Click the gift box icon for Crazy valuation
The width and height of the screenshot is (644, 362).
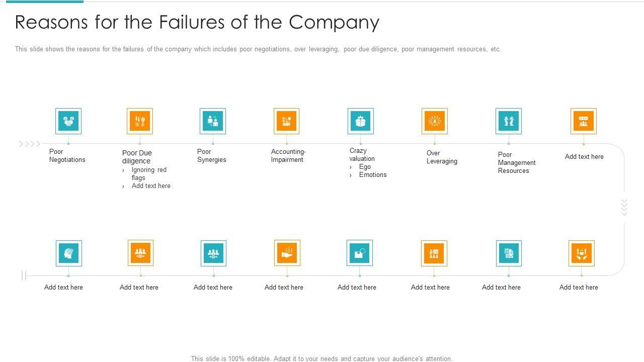[360, 121]
